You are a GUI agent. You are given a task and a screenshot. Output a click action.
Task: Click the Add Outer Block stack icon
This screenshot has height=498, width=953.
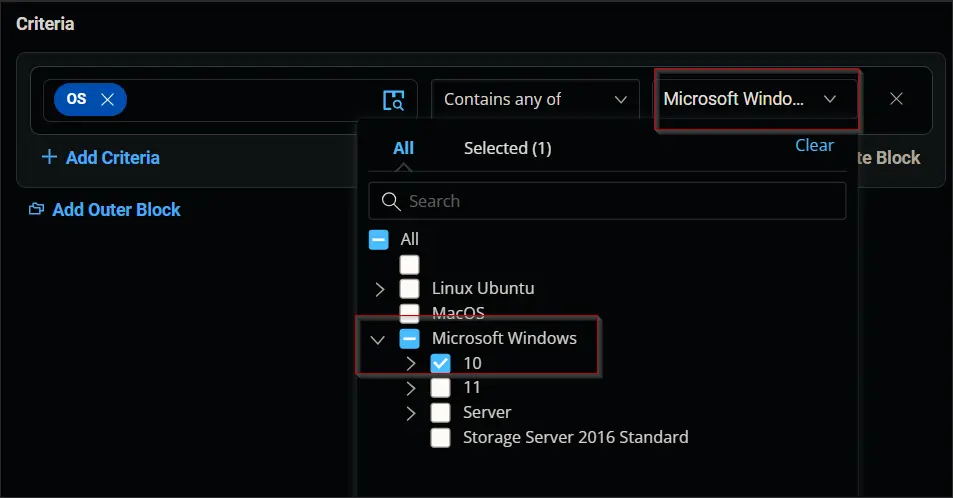pyautogui.click(x=36, y=209)
